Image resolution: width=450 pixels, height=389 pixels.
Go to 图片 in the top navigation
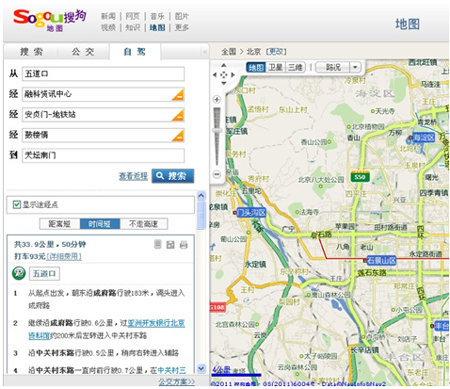point(182,16)
